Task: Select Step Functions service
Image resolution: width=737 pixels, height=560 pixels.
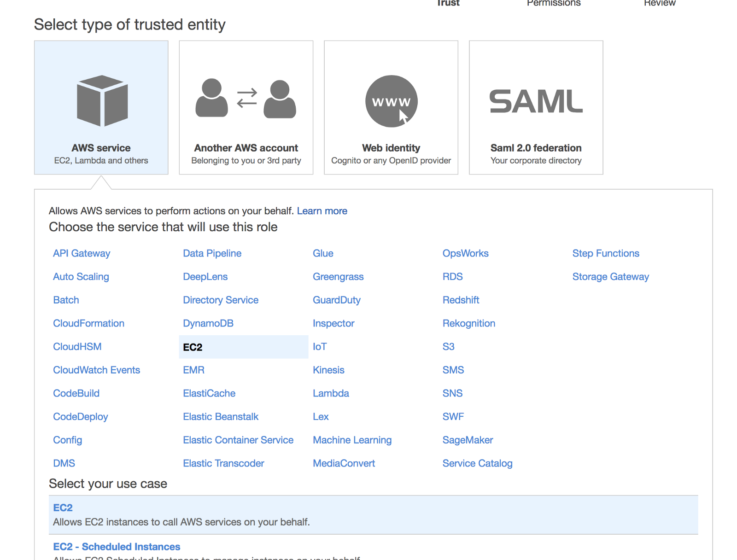Action: tap(605, 253)
